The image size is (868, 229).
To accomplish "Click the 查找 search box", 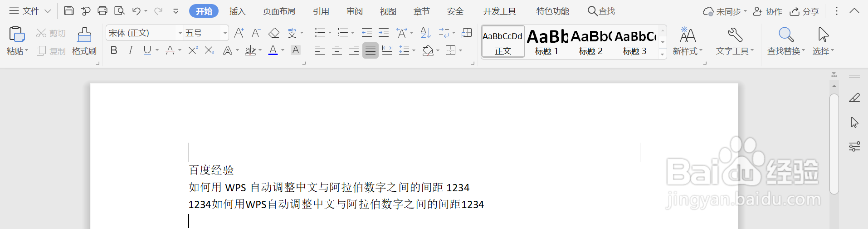I will (x=601, y=11).
